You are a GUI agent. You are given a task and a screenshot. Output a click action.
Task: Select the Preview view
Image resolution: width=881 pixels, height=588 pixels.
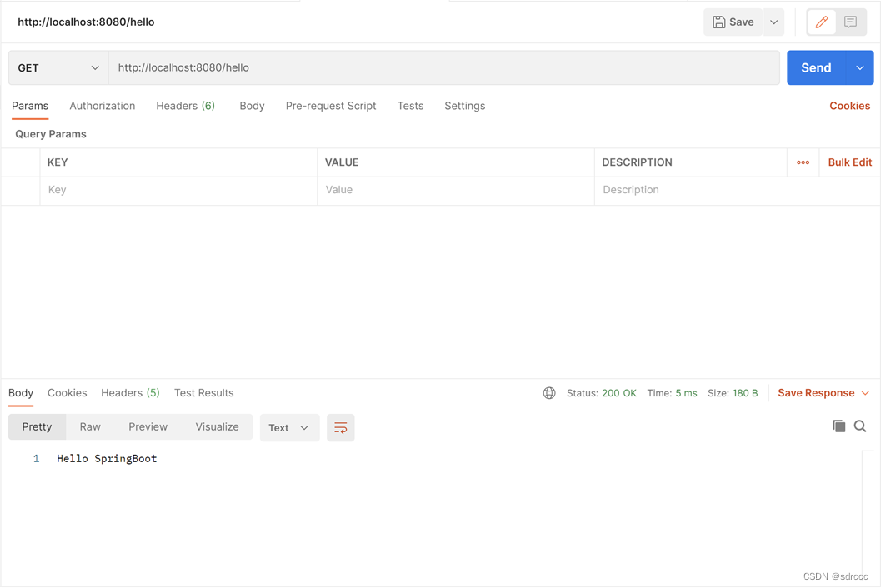coord(148,426)
